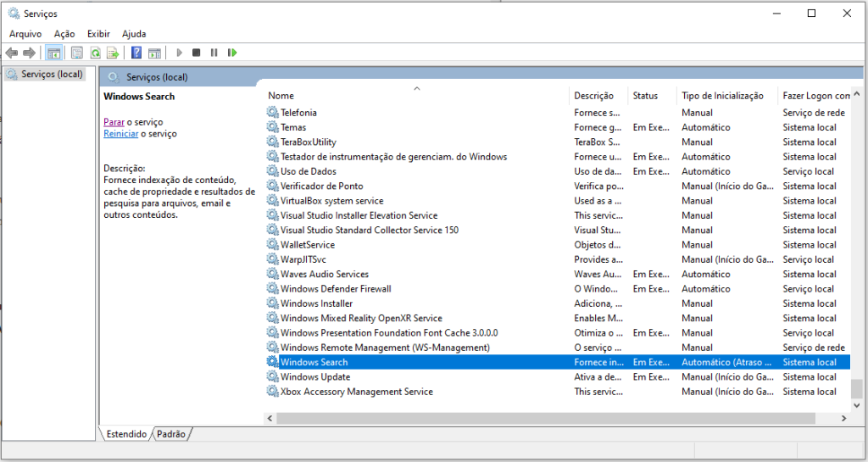Click the horizontal scrollbar thumb
This screenshot has width=868, height=462.
(x=546, y=418)
